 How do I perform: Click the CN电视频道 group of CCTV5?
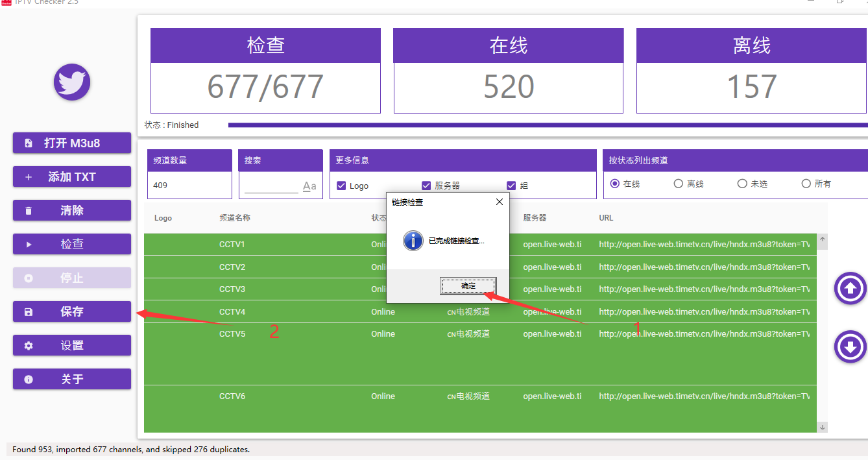tap(468, 334)
